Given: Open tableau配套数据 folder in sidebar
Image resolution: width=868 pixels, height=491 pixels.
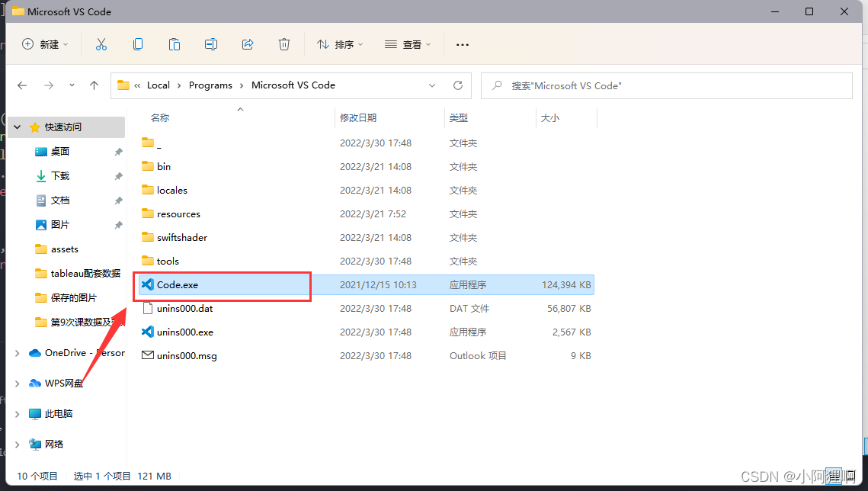Looking at the screenshot, I should [x=85, y=274].
